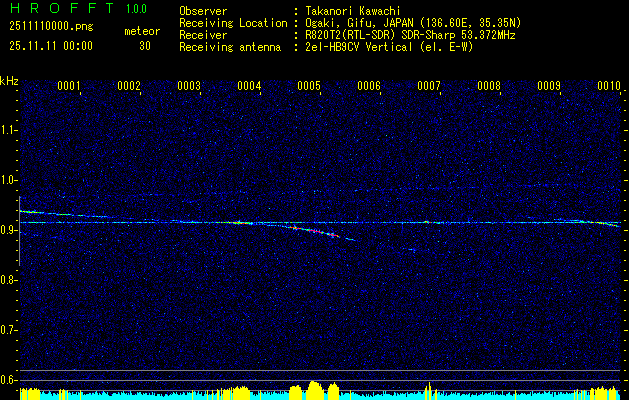The height and width of the screenshot is (400, 629).
Task: Click the 1.0 kHz axis label
Action: point(8,180)
